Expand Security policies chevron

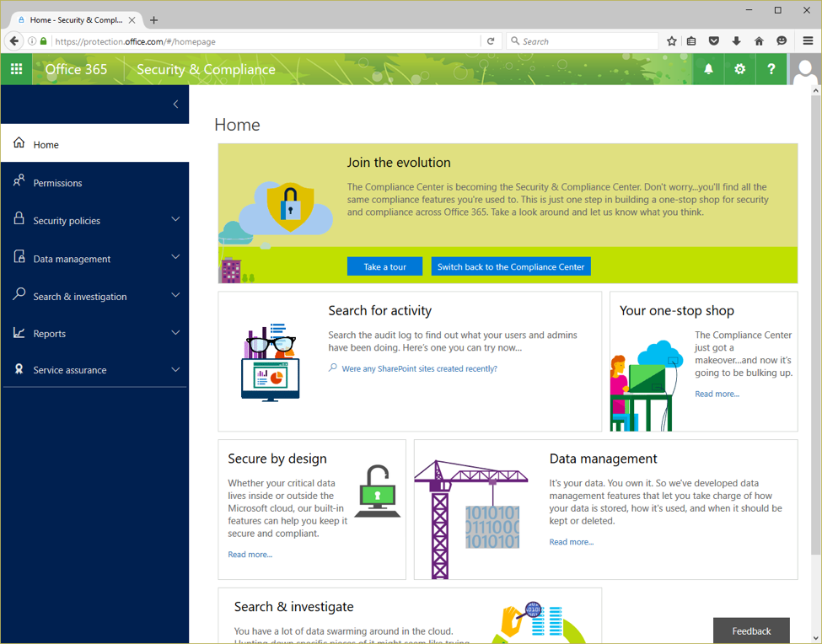tap(175, 219)
